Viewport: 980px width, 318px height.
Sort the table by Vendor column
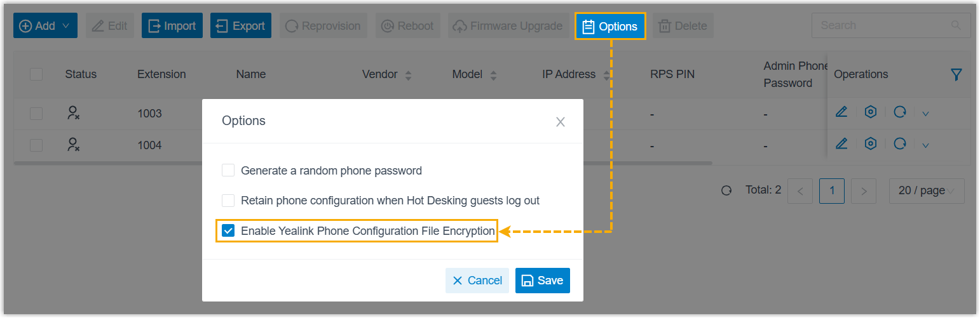(408, 75)
